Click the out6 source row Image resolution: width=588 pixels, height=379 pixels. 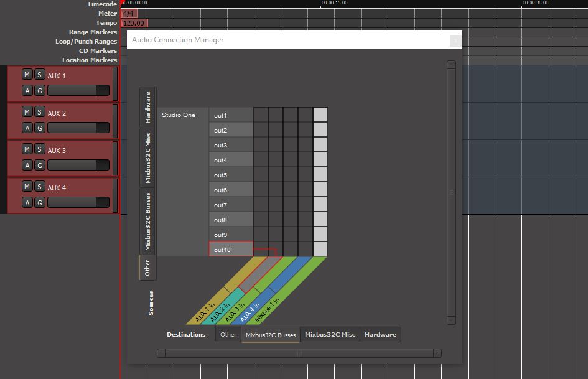click(x=231, y=190)
